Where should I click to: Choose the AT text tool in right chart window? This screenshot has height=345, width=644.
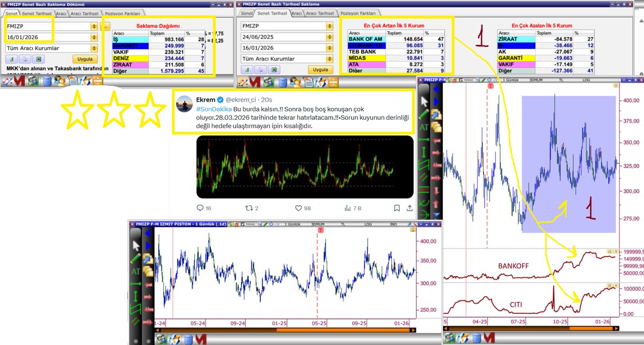coord(424,127)
